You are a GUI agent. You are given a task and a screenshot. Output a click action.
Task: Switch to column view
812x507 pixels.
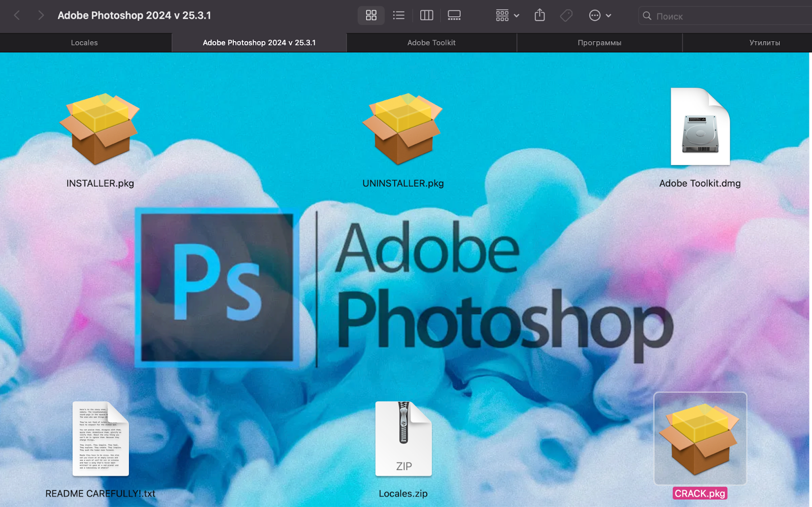pyautogui.click(x=427, y=15)
